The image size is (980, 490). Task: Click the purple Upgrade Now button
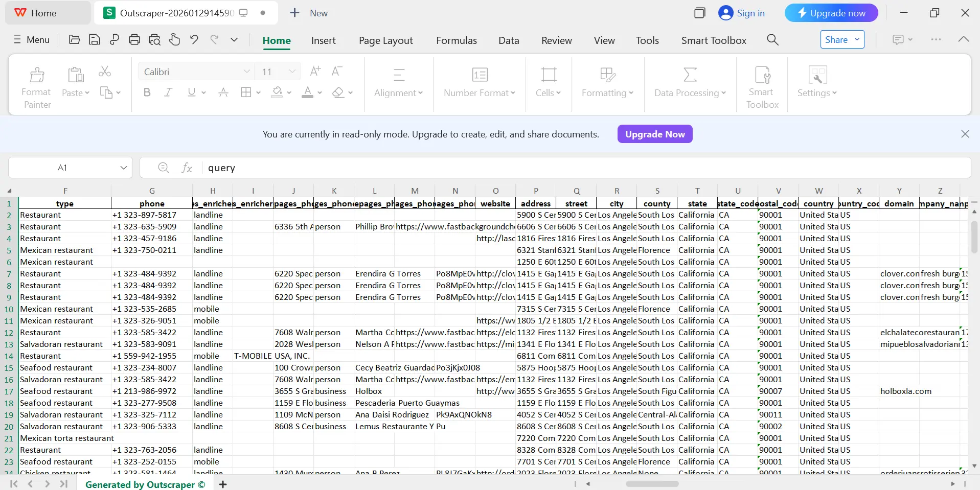tap(654, 134)
